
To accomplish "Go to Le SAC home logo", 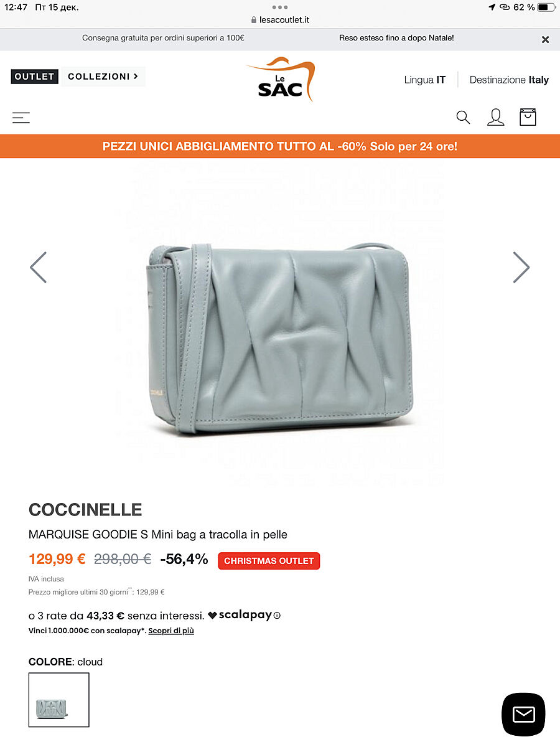I will (x=281, y=79).
